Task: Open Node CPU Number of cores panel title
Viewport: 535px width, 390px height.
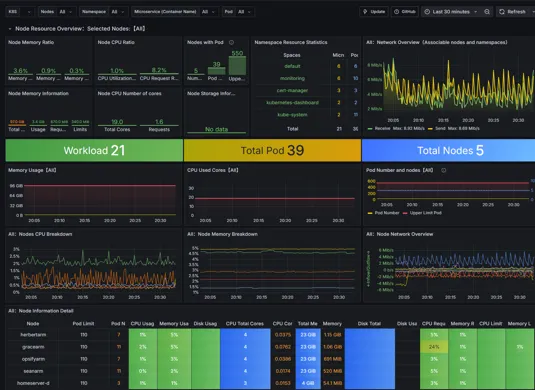Action: [129, 93]
